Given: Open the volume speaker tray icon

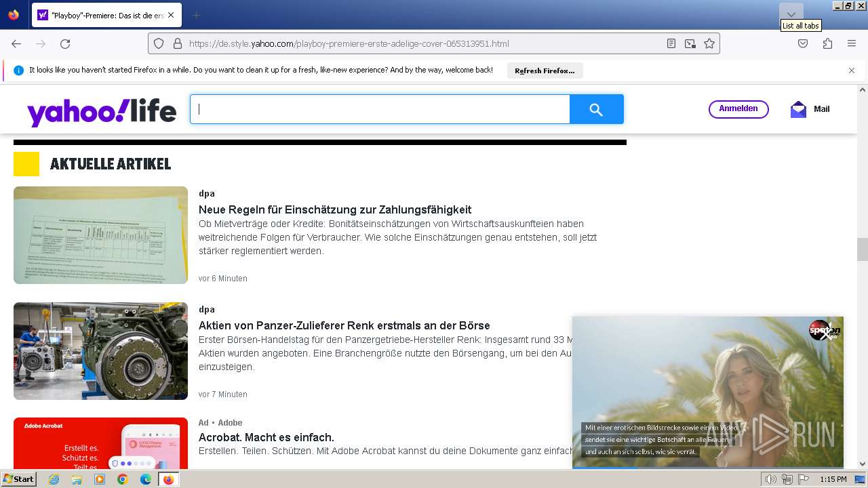Looking at the screenshot, I should coord(771,479).
